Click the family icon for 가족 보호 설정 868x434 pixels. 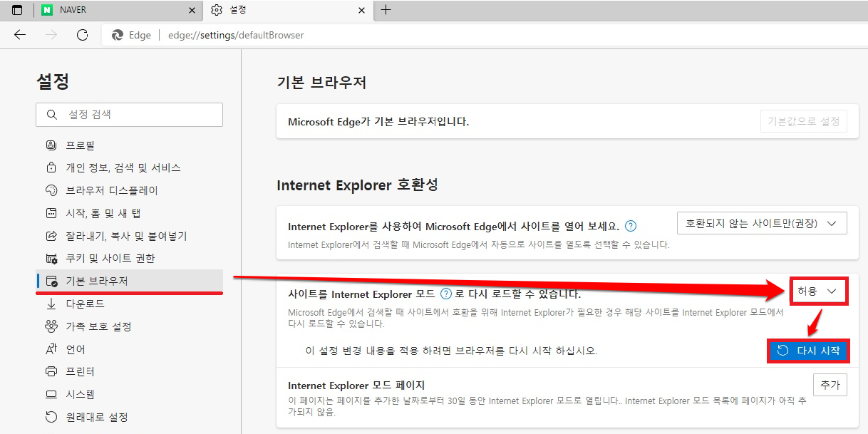[51, 326]
